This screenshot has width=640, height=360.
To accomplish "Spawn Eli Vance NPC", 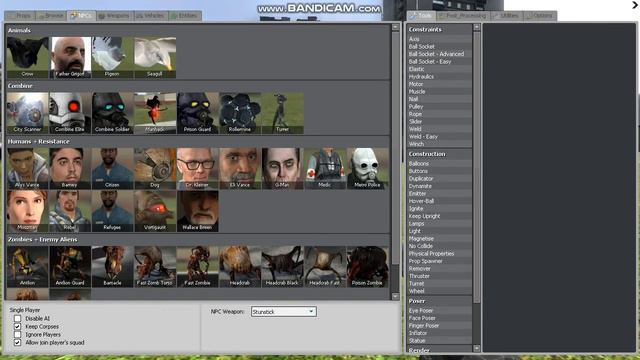I will coord(240,168).
